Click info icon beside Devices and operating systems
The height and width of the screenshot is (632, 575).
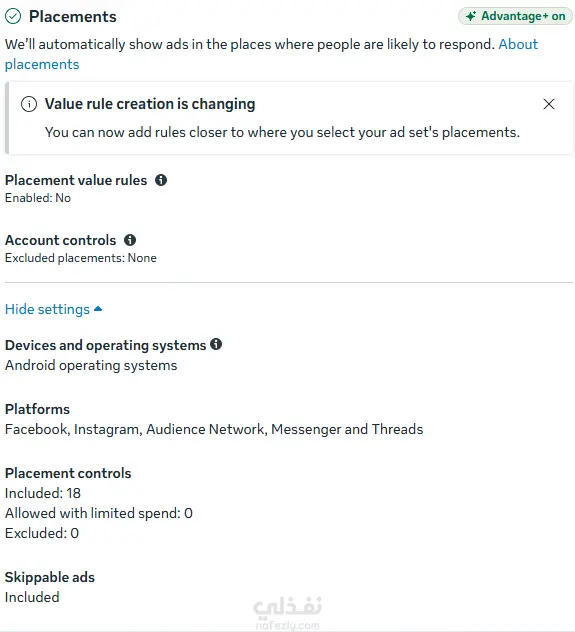216,344
